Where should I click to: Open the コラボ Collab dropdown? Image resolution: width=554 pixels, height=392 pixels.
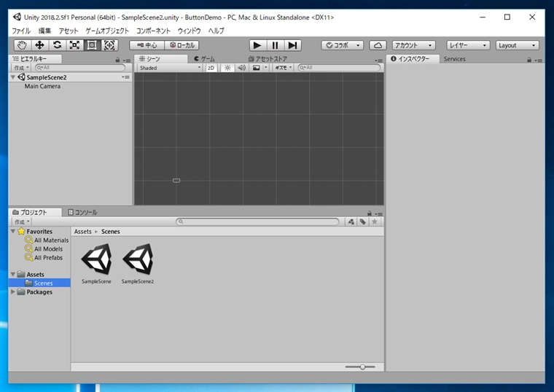click(343, 45)
